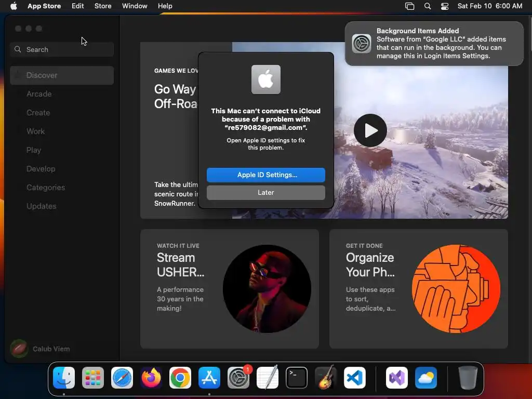Open the cloud weather app in Dock

(426, 378)
